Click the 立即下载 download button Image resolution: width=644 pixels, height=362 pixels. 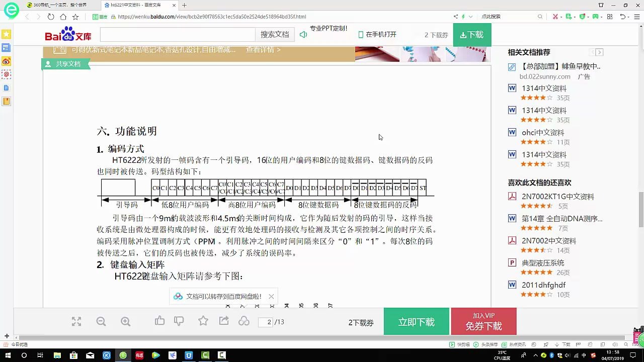[416, 321]
